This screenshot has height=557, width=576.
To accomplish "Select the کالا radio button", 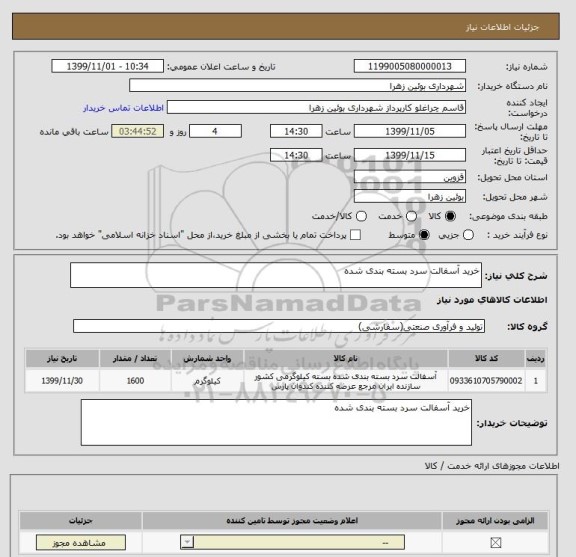I will [450, 216].
